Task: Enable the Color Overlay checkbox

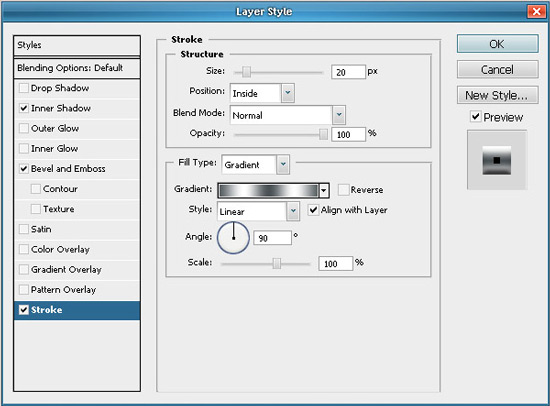Action: click(x=24, y=249)
